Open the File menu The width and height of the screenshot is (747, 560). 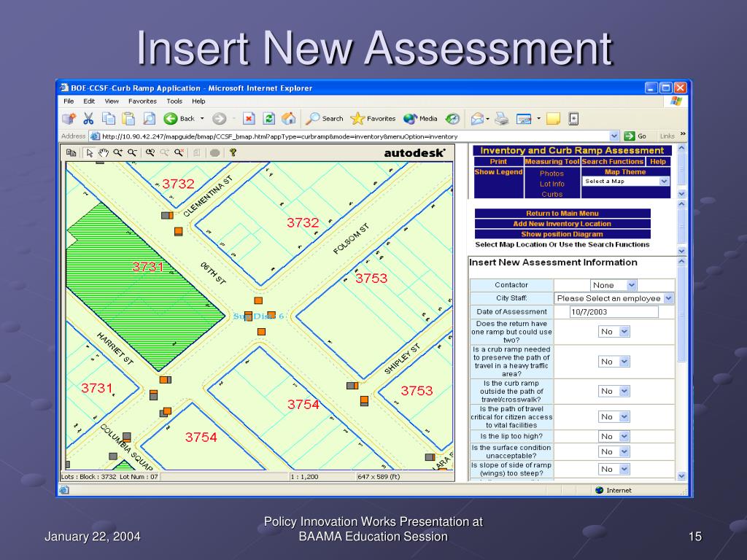[69, 101]
